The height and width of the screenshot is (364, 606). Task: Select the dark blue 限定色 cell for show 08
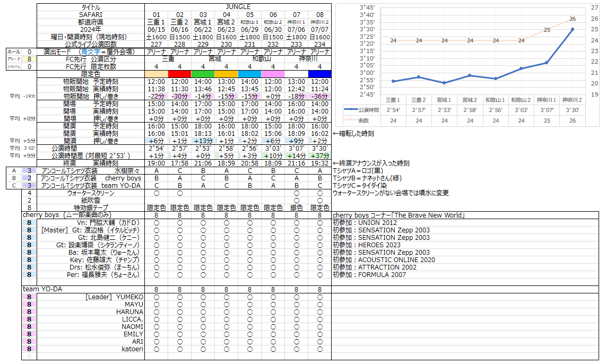(x=319, y=74)
